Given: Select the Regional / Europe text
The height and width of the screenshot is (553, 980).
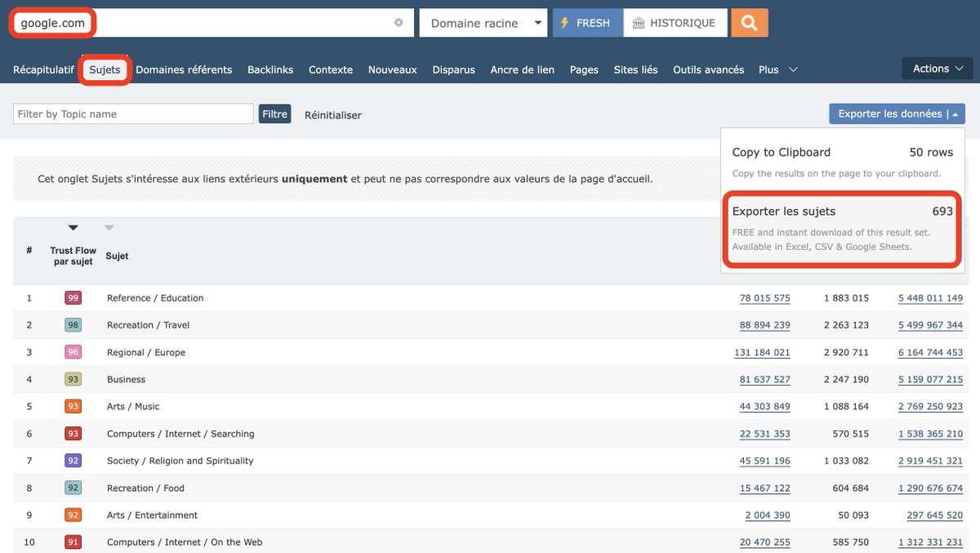Looking at the screenshot, I should click(x=146, y=352).
